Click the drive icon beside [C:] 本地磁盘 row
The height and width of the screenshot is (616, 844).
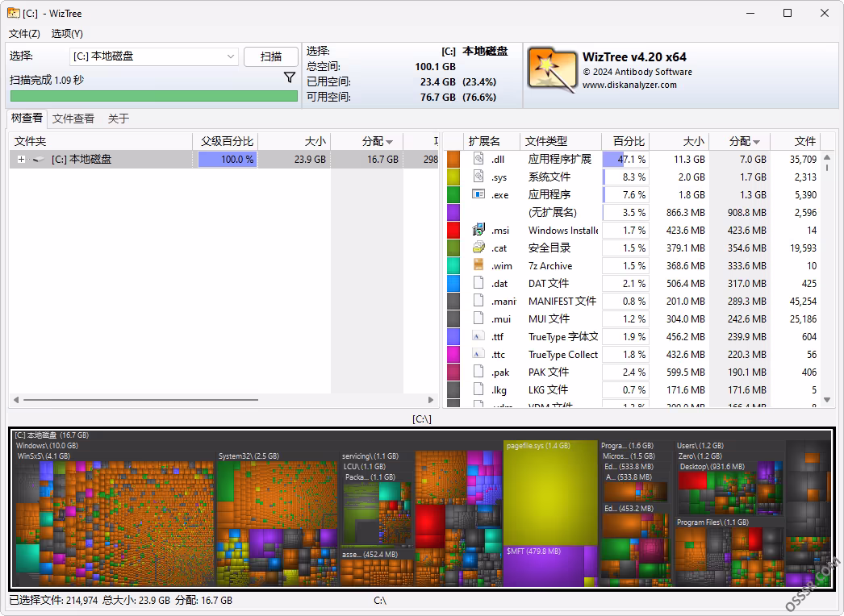tap(38, 160)
